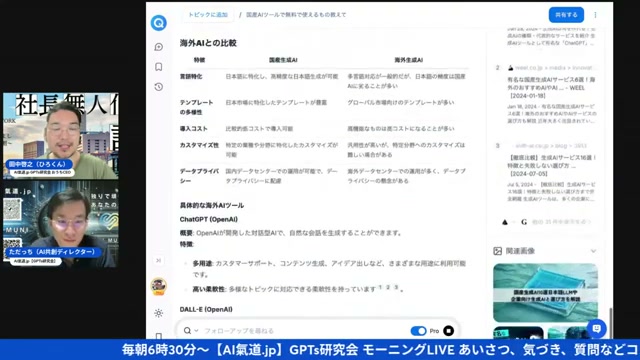Click the sidebar expand arrow icon

[158, 260]
